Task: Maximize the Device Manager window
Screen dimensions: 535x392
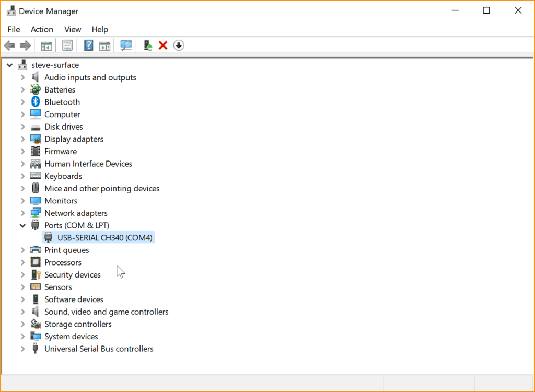Action: coord(486,10)
